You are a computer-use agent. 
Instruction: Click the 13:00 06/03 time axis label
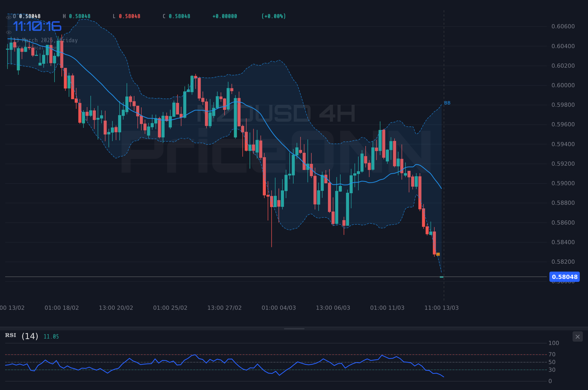click(333, 308)
